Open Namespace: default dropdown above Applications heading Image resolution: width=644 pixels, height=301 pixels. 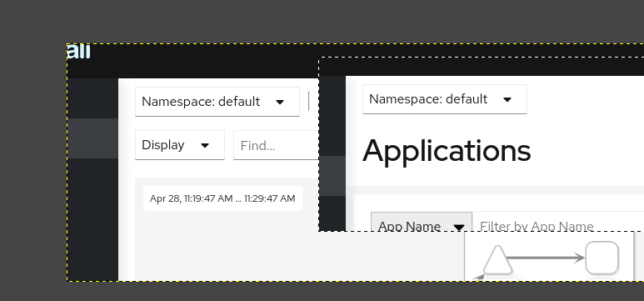pos(444,99)
